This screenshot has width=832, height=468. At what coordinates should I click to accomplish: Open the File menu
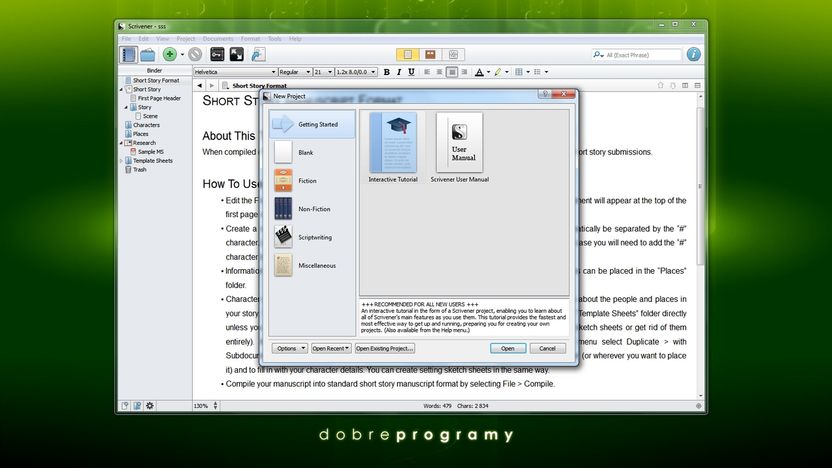tap(126, 39)
